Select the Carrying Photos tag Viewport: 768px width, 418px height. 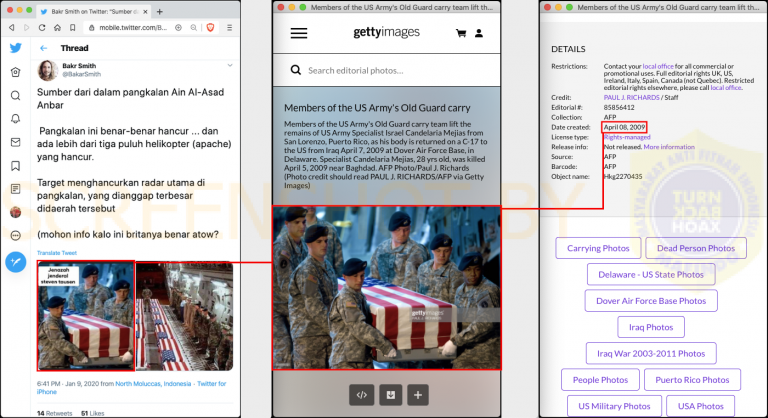(598, 248)
